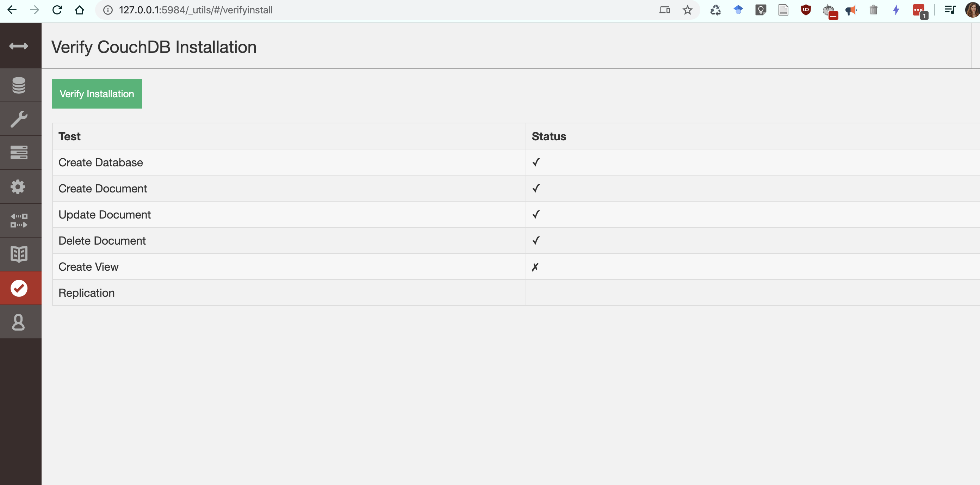Click the checkmark status for Create Document
The image size is (980, 485).
[x=536, y=189]
